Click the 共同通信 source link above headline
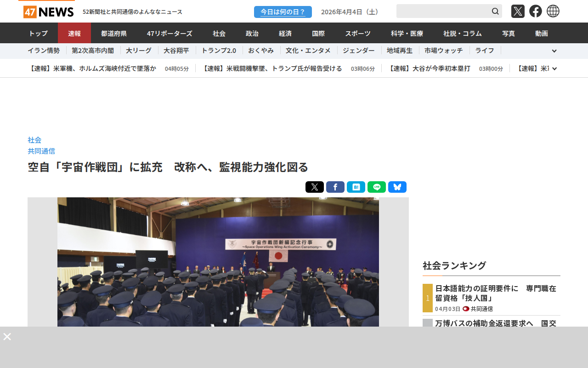 pyautogui.click(x=41, y=151)
